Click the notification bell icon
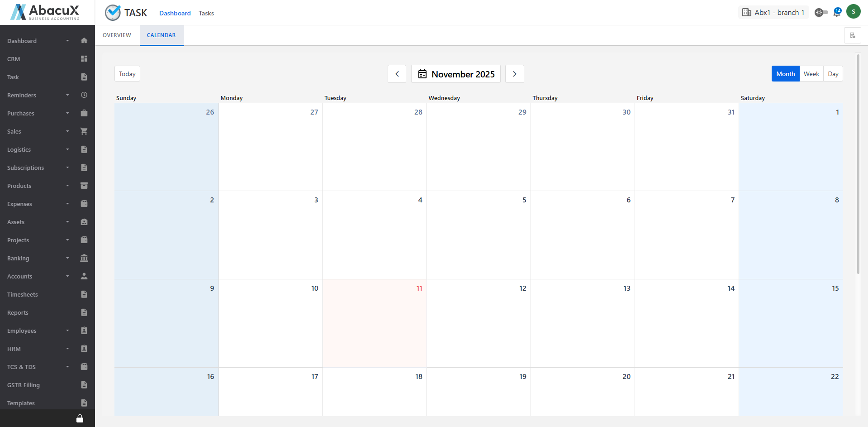Viewport: 868px width, 427px height. [x=837, y=13]
